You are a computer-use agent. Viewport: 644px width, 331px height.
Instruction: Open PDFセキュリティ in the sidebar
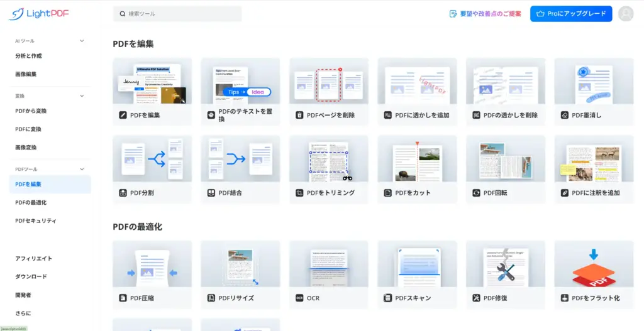click(x=36, y=221)
